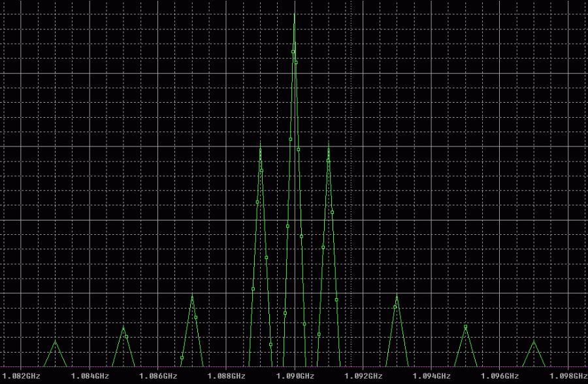Select the small peak at 1.093GHz
The height and width of the screenshot is (384, 588).
tap(397, 332)
